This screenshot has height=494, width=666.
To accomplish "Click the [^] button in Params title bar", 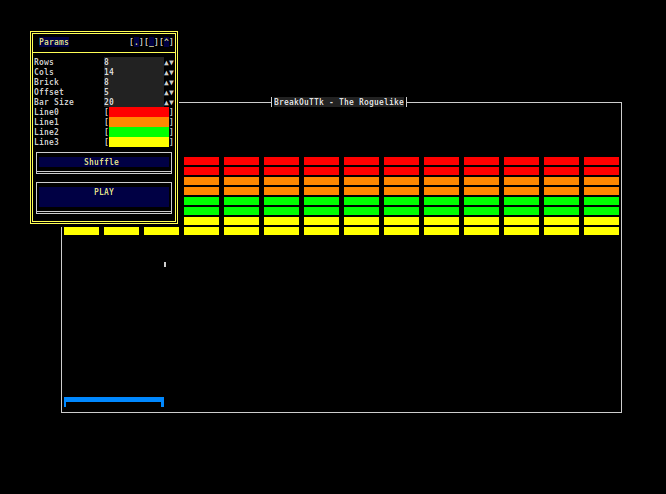I will 166,42.
